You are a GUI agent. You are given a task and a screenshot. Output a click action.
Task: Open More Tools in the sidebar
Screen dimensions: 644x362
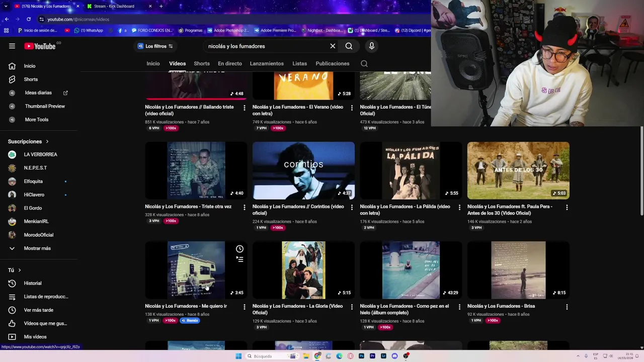click(x=38, y=120)
